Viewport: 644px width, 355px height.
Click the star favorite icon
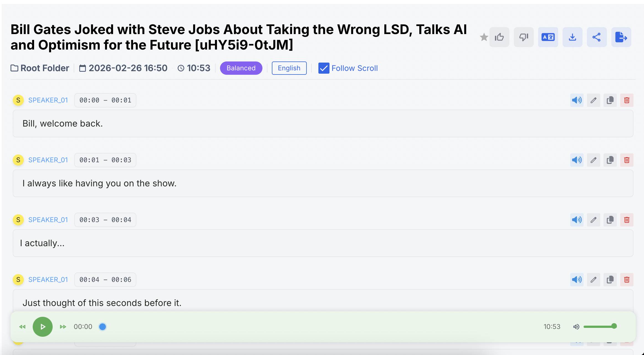[484, 37]
